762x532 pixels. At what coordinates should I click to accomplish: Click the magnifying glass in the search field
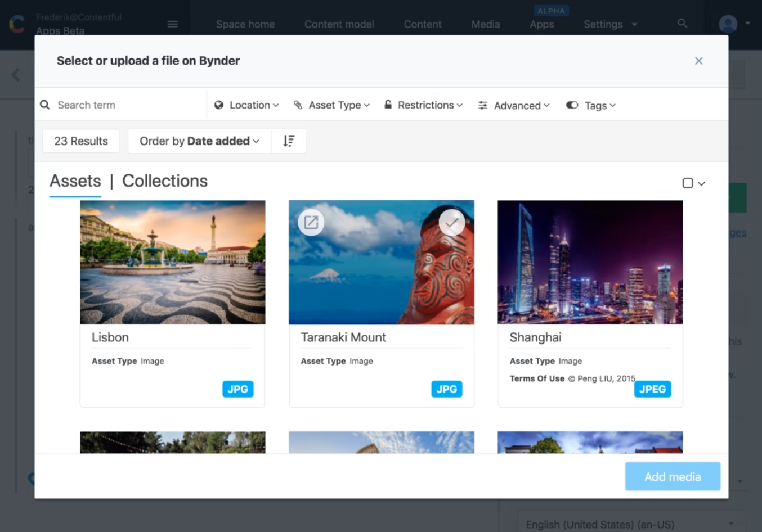coord(44,105)
